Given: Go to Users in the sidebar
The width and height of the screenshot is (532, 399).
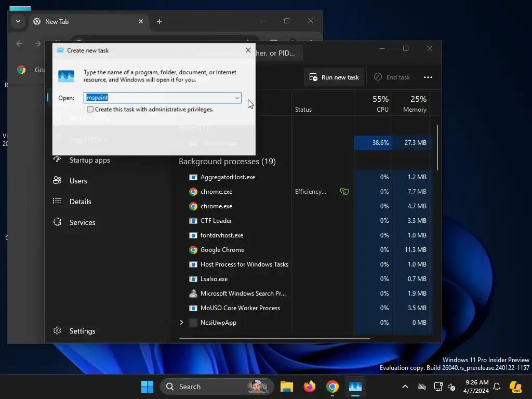Looking at the screenshot, I should [x=78, y=181].
